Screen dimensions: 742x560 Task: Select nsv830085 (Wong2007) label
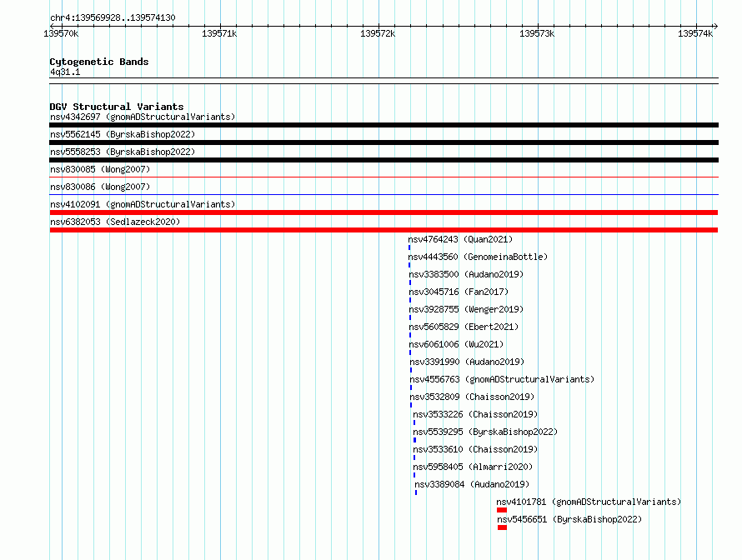coord(100,169)
